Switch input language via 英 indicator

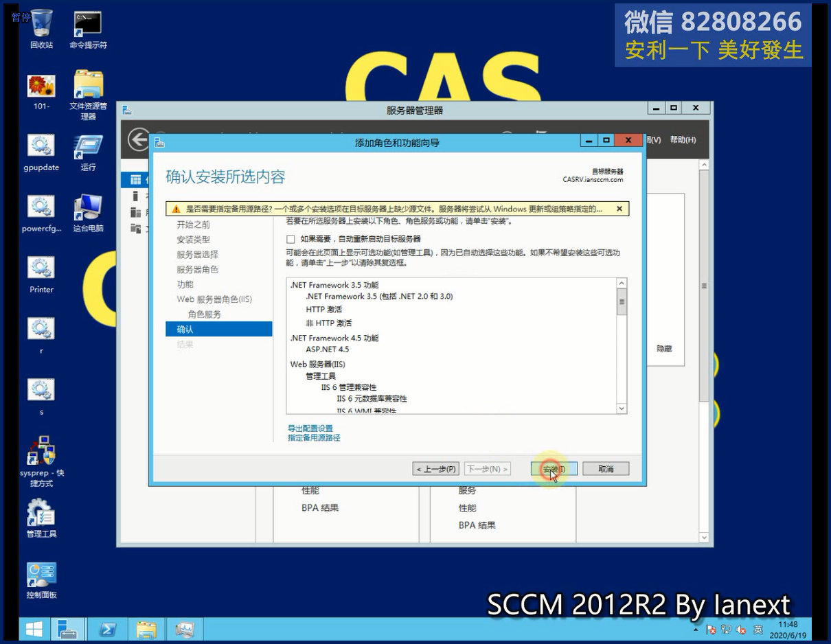pos(758,630)
